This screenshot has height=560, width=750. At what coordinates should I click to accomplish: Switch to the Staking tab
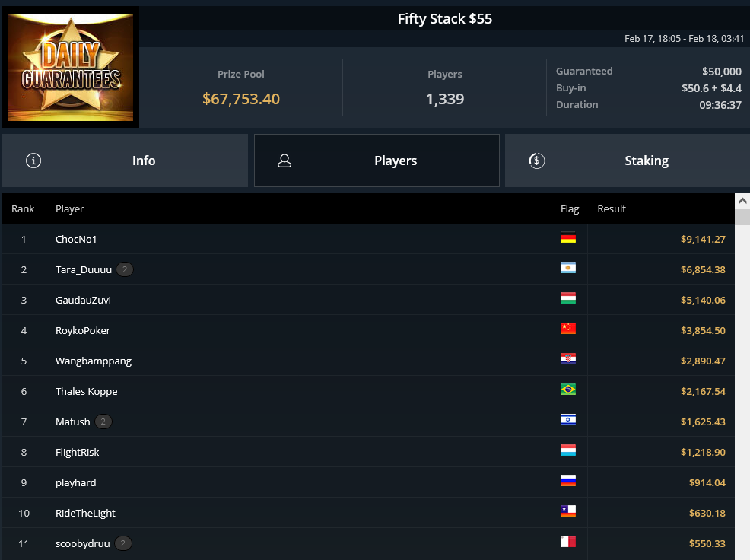pyautogui.click(x=628, y=161)
